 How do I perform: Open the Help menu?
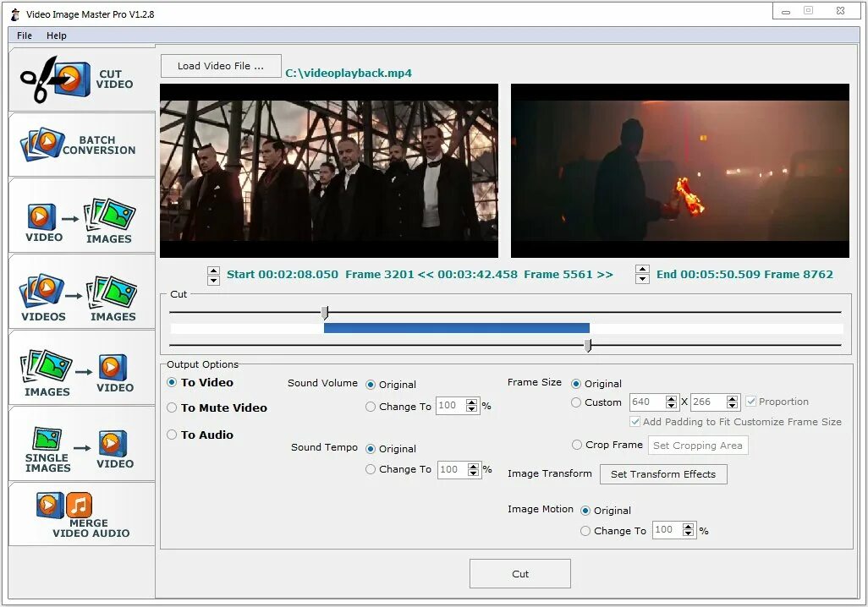[x=57, y=36]
